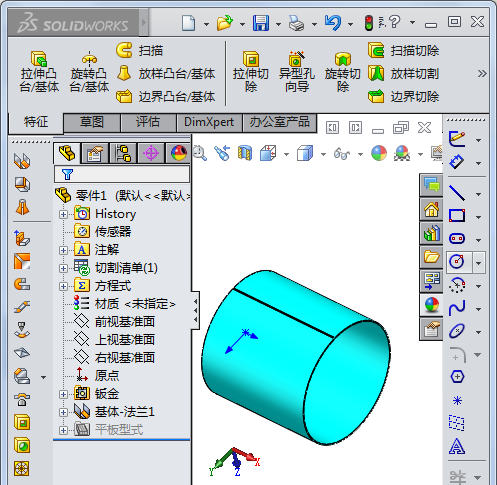Open the File Explorer folder pane
497x485 pixels.
[431, 257]
